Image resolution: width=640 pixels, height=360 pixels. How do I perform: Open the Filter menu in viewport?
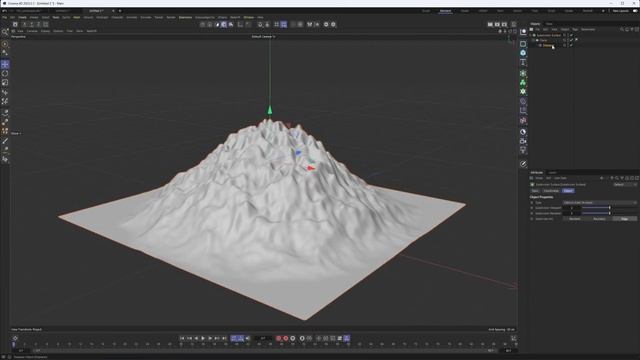(70, 31)
